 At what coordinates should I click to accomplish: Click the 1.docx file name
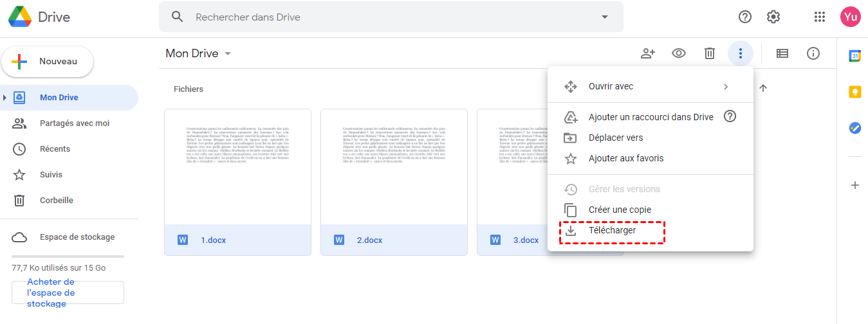pos(214,240)
